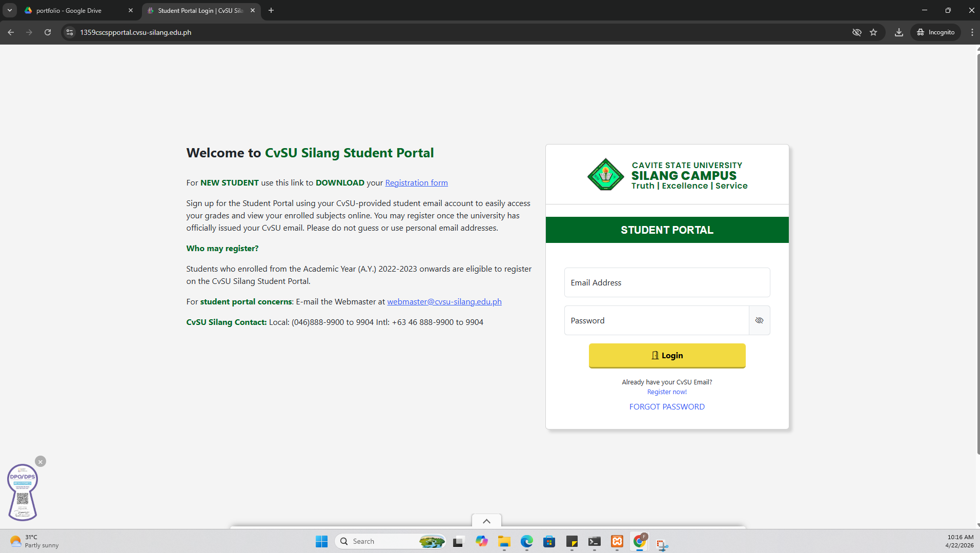Click the third-party cookies blocked eye icon

[856, 32]
